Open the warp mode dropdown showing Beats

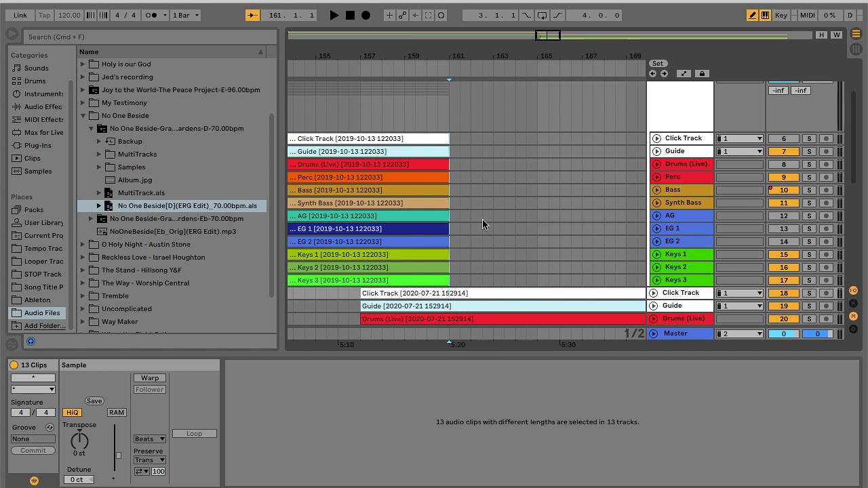point(150,439)
